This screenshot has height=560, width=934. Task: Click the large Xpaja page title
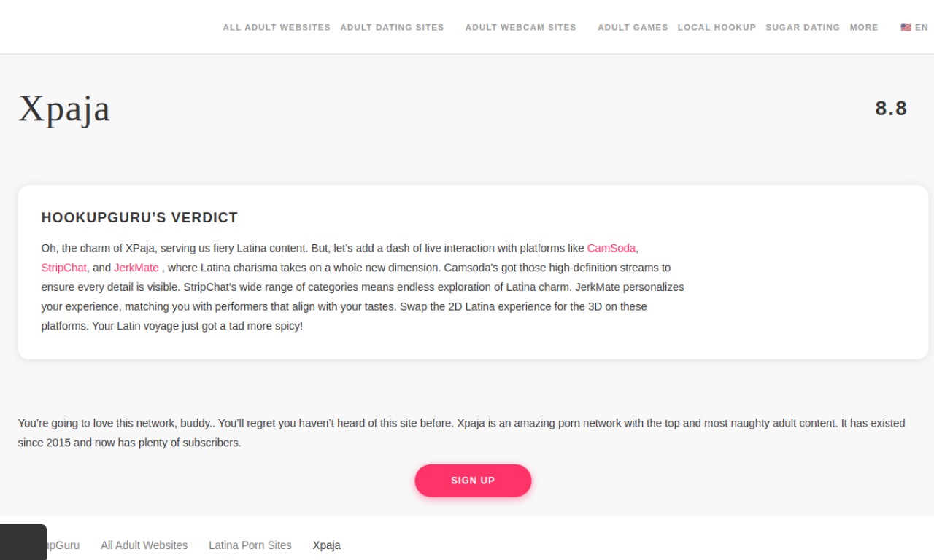pos(64,109)
